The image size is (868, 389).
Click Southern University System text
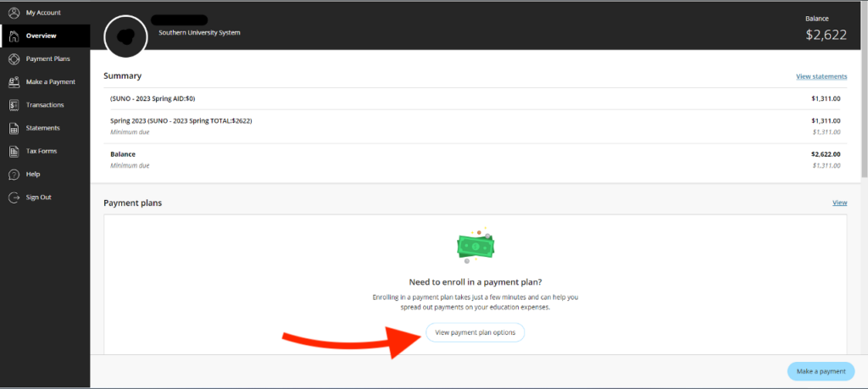click(x=199, y=33)
